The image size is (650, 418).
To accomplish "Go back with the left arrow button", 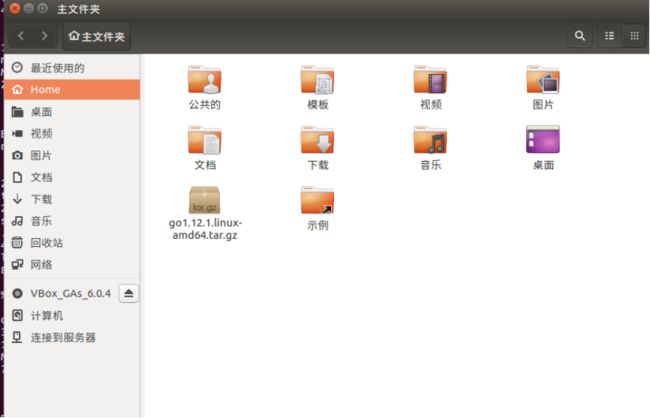I will (x=21, y=36).
